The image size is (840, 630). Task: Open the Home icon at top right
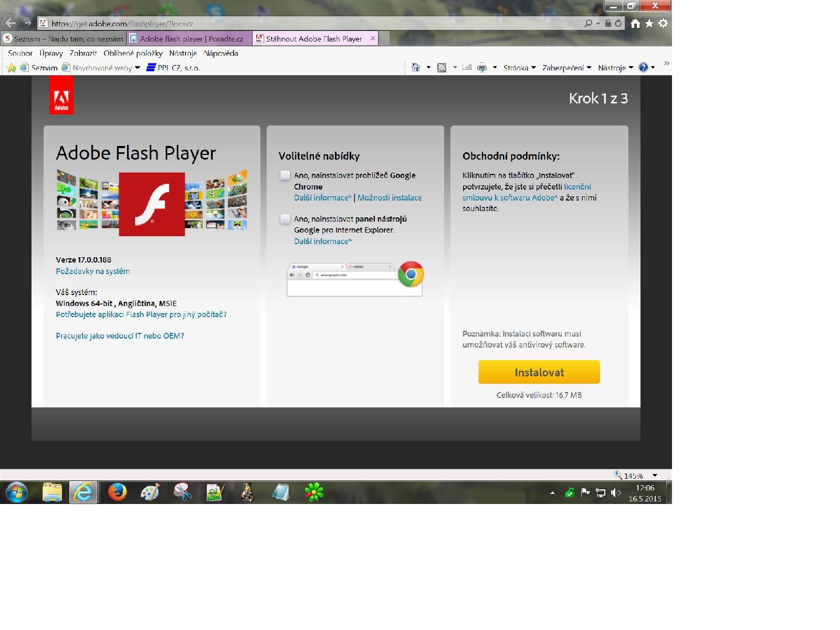635,23
